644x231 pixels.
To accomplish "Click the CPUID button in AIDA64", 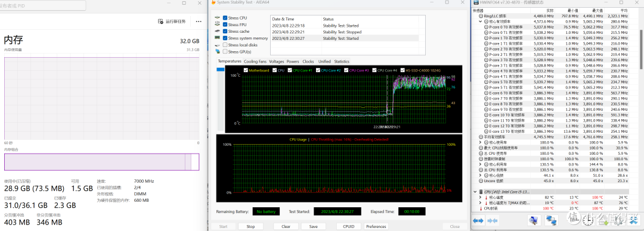I will coord(349,226).
